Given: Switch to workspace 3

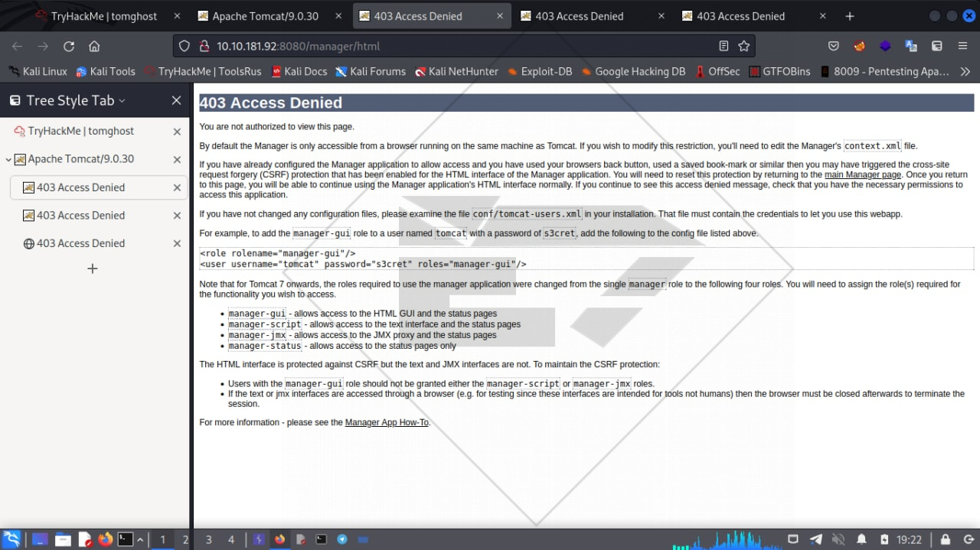Looking at the screenshot, I should [208, 539].
